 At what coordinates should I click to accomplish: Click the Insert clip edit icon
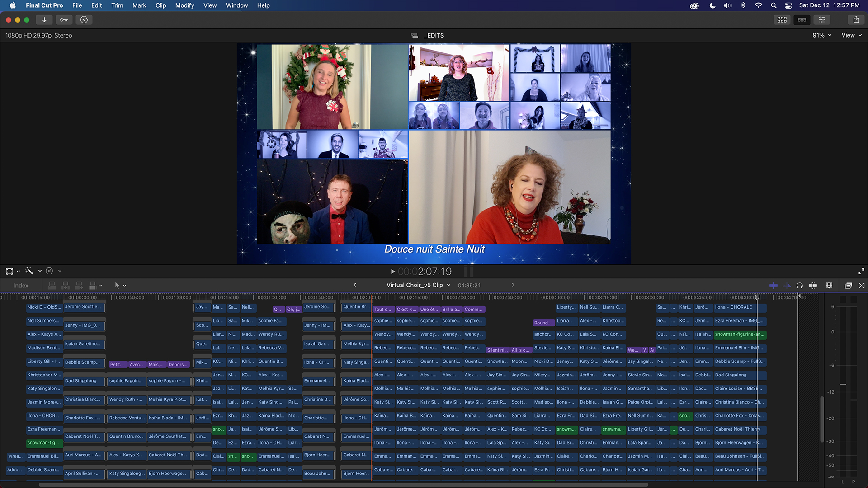tap(66, 286)
